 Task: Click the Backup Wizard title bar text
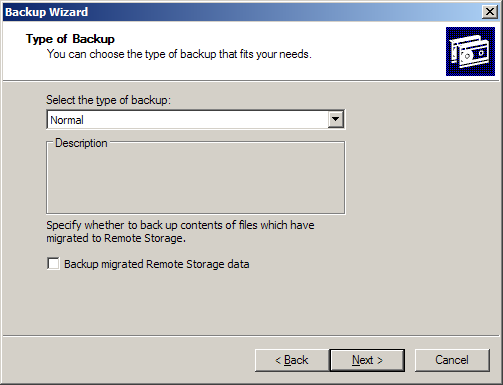tap(47, 12)
